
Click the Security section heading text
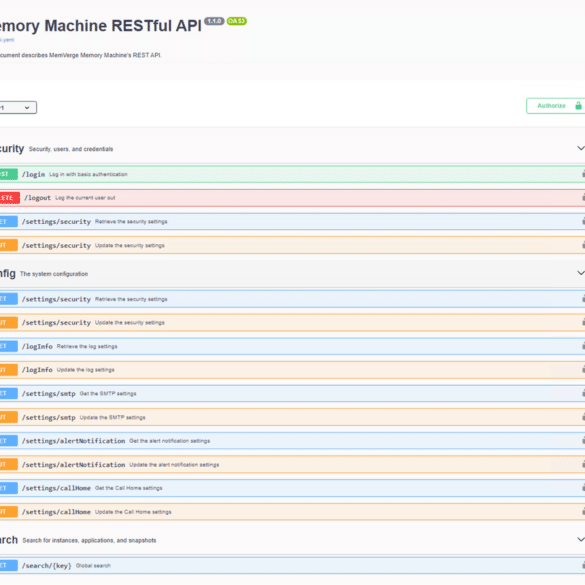pyautogui.click(x=12, y=148)
